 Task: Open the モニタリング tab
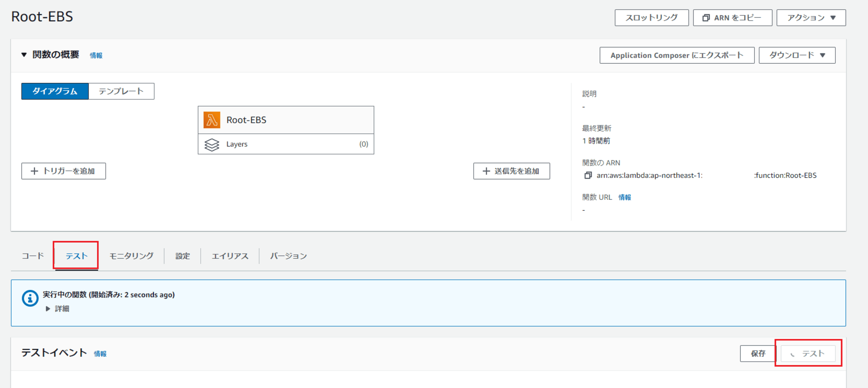132,256
